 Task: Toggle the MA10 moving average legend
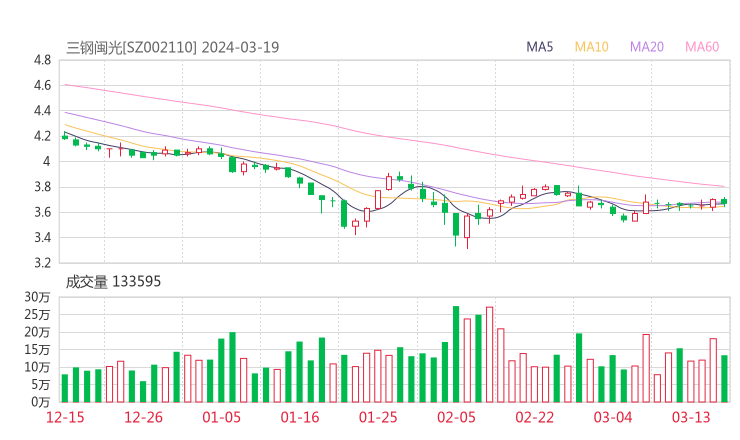592,47
